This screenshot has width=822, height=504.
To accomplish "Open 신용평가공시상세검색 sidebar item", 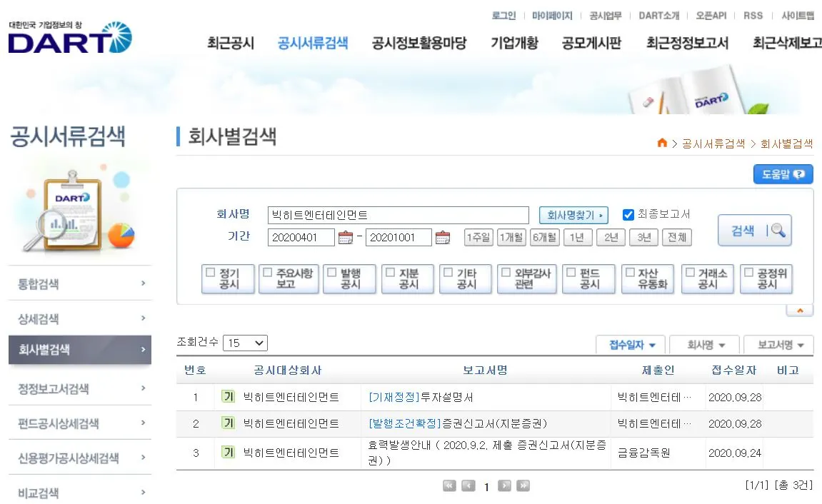I will point(80,458).
